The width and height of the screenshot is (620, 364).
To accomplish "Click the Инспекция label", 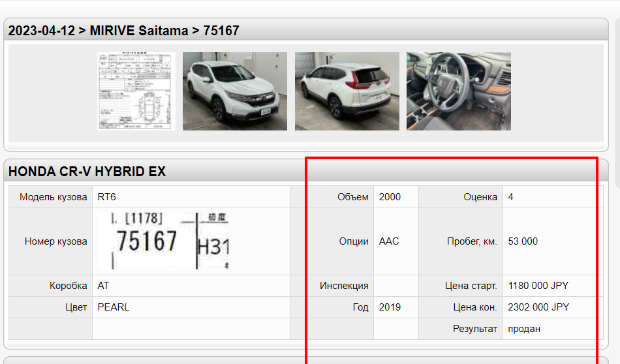I will (344, 286).
